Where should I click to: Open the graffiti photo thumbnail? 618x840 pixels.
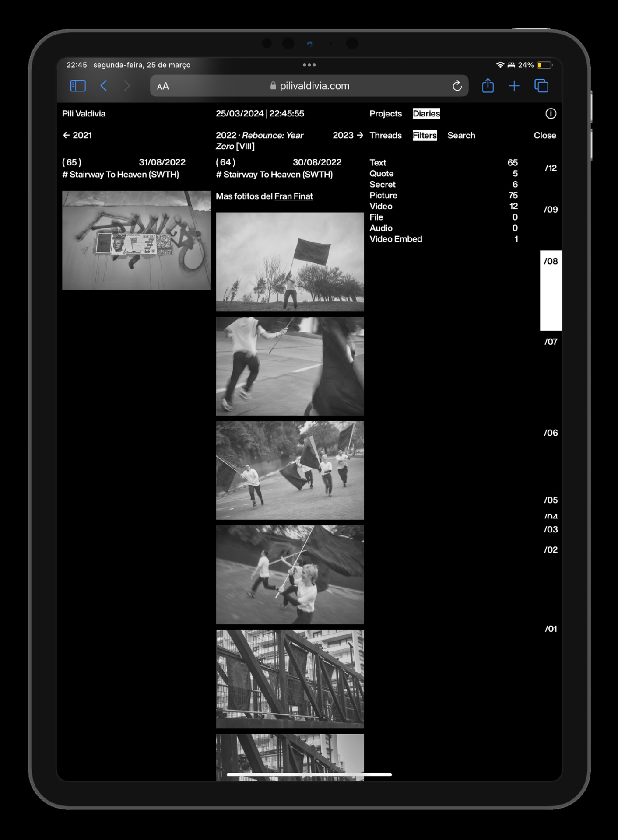[136, 240]
